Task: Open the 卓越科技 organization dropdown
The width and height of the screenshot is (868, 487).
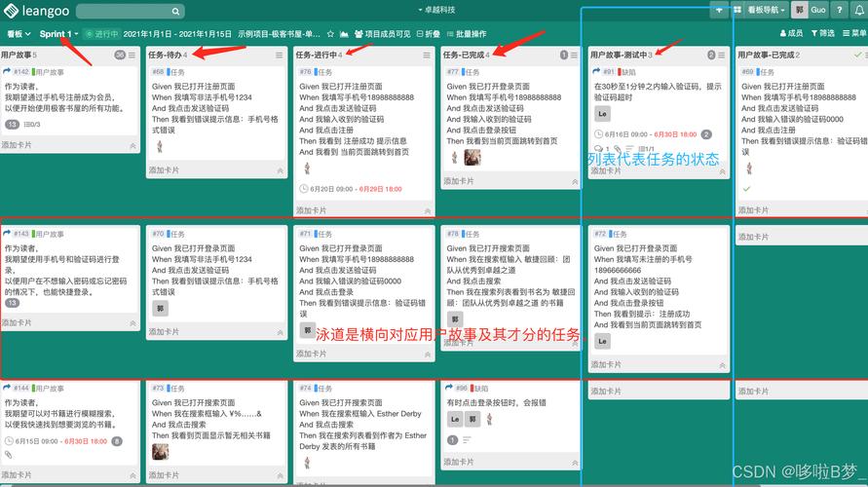Action: pyautogui.click(x=436, y=10)
